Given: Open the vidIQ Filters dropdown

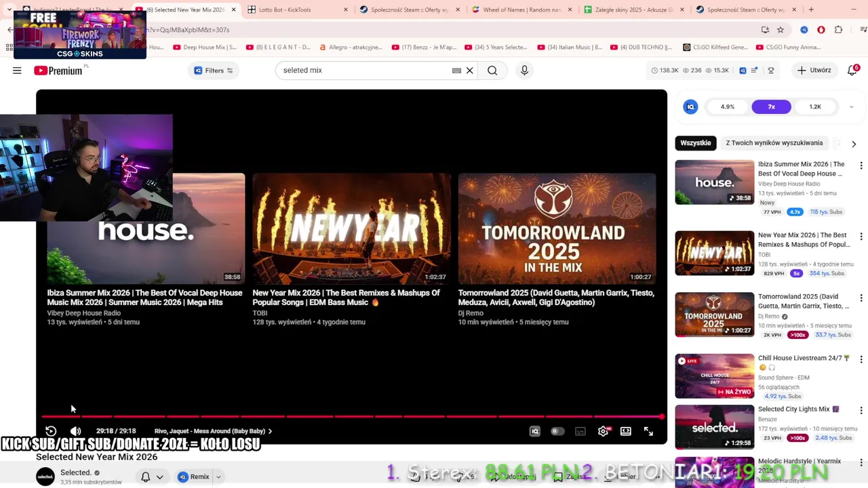Looking at the screenshot, I should [214, 70].
